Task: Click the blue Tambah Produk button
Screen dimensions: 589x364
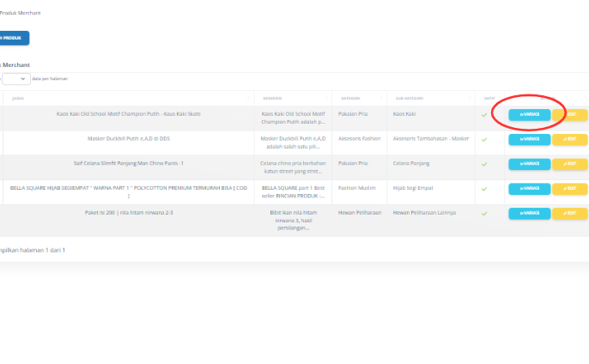Action: pos(14,38)
